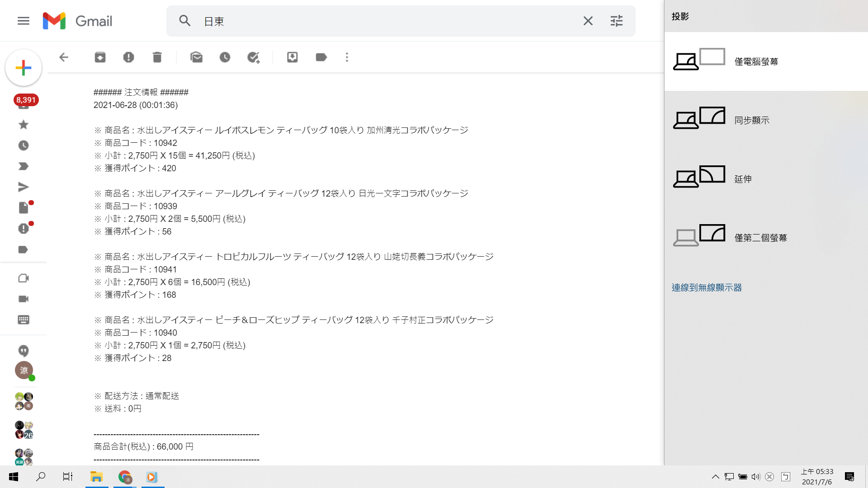Select 僅電腦螢幕 projection mode
Viewport: 868px width, 488px height.
(766, 61)
